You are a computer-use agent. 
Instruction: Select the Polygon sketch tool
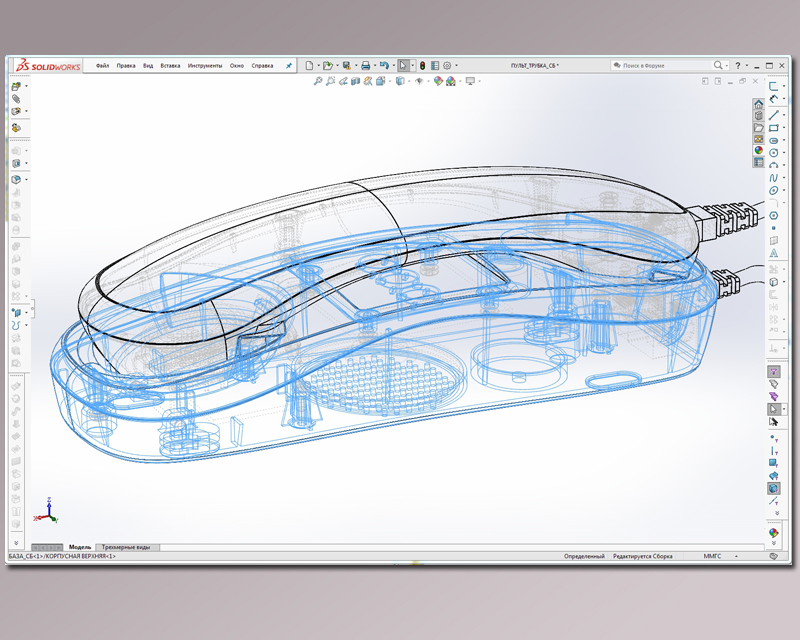tap(773, 215)
